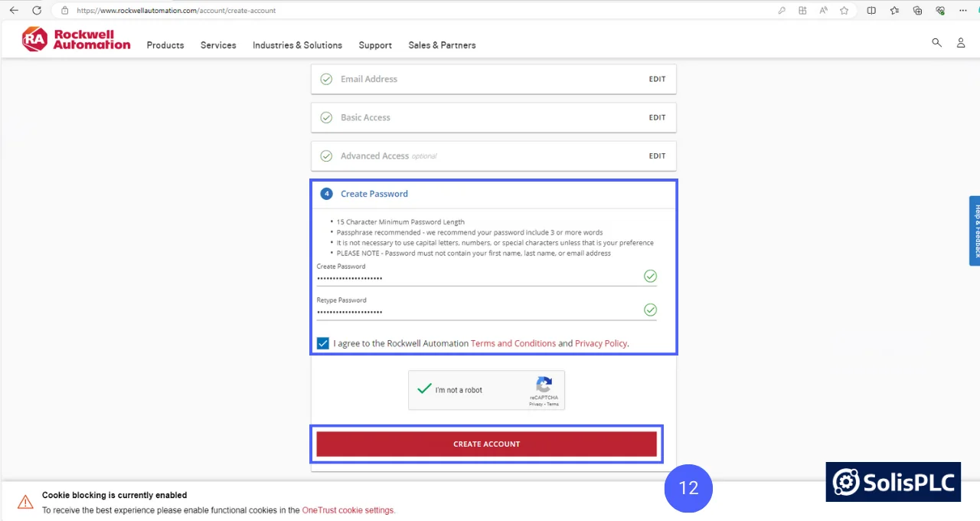Expand the Basic Access section
Screen dimensions: 980x521
[657, 117]
